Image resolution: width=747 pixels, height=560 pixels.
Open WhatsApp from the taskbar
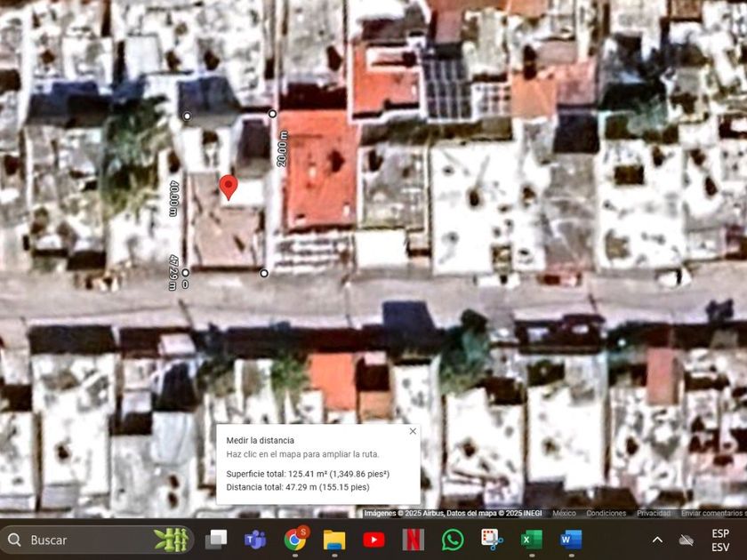pyautogui.click(x=453, y=540)
